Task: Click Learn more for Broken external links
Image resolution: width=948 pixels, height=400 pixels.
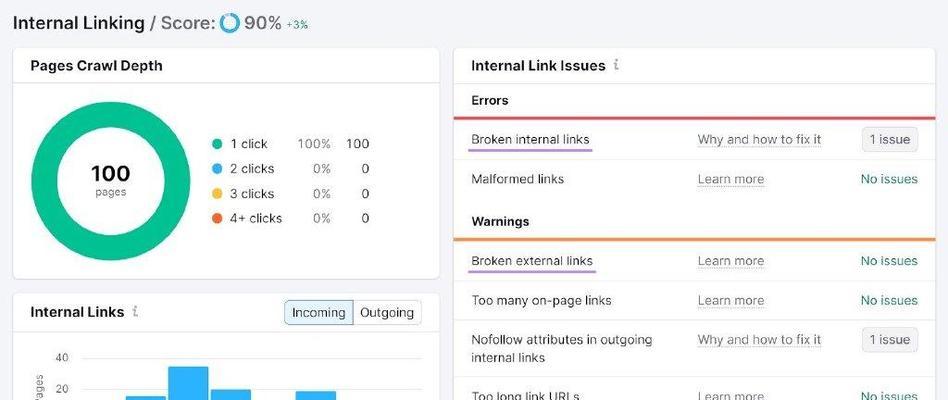Action: tap(731, 261)
